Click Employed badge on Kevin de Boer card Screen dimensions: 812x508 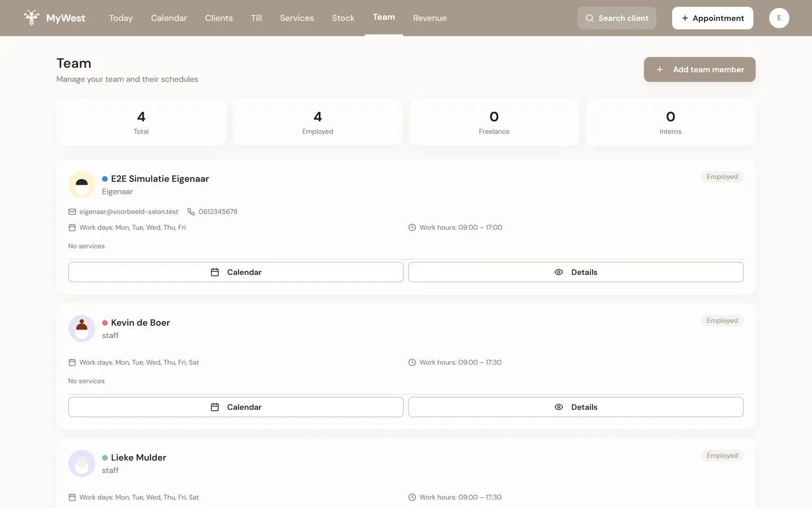tap(722, 321)
